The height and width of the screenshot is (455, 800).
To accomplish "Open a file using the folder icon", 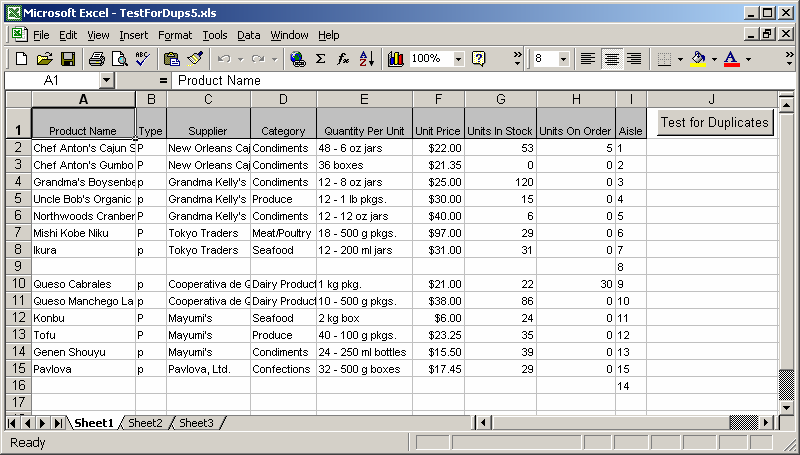I will (45, 59).
